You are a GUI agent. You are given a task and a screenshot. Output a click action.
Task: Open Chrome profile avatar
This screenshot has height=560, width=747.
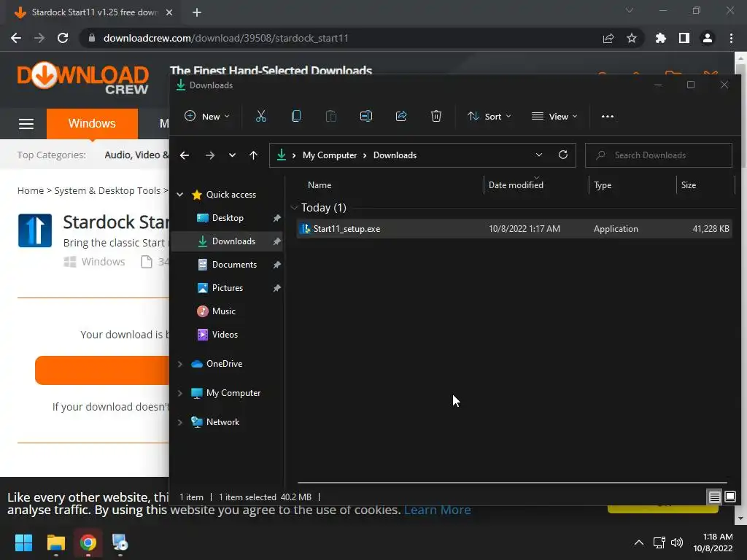click(x=708, y=38)
